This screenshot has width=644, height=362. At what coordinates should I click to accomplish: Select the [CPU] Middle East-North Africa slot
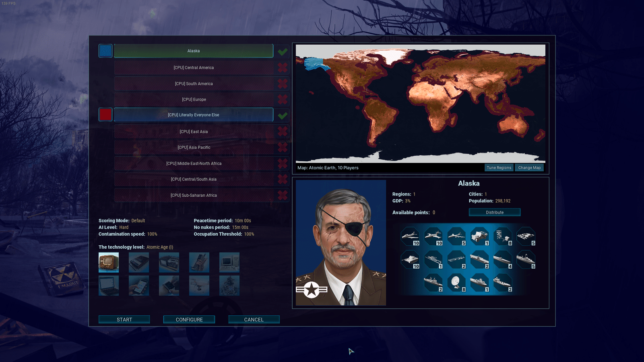click(194, 163)
